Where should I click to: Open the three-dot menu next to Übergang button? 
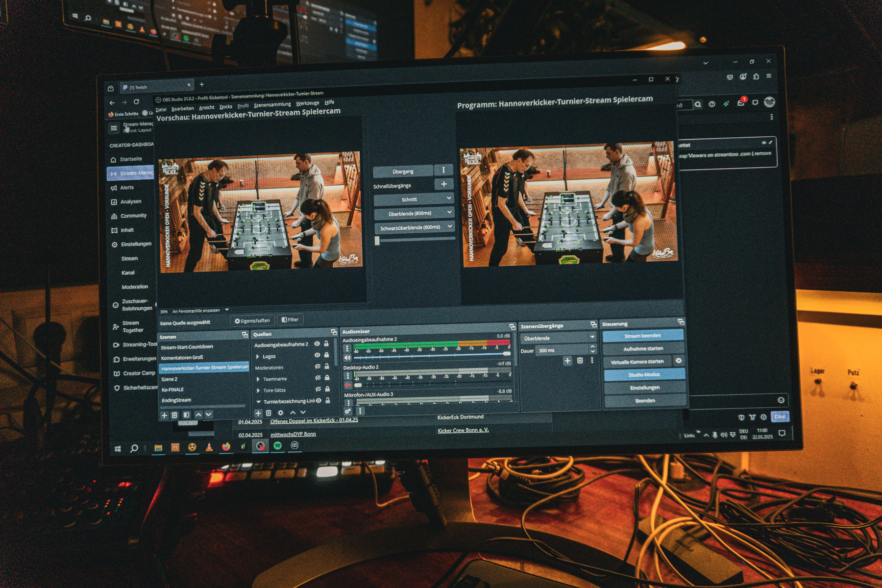tap(444, 170)
